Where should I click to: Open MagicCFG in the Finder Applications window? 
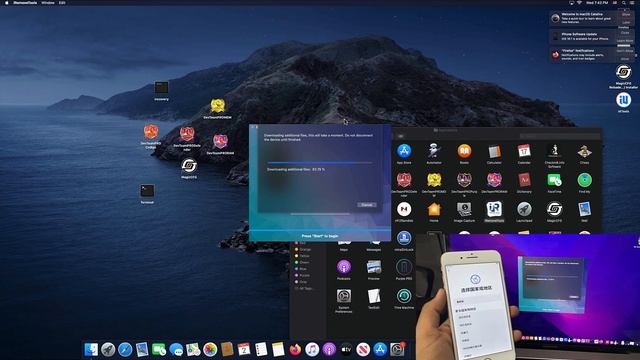(554, 209)
